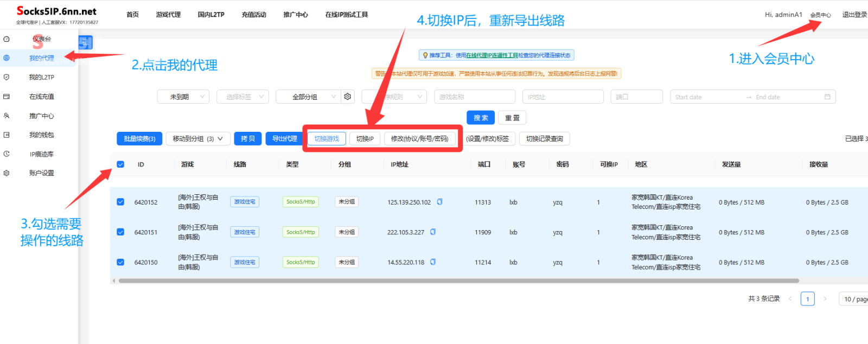Open the rule filter dropdown beside 游戏名称

point(394,97)
